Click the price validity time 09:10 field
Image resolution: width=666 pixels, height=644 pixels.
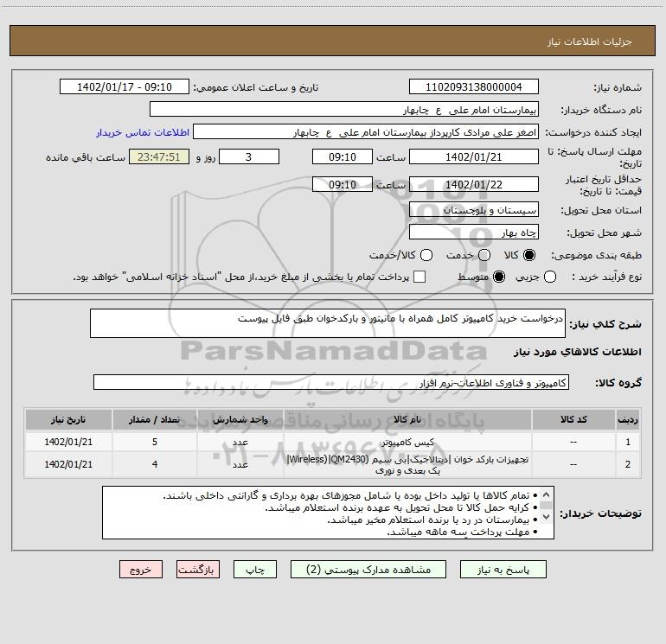(x=343, y=184)
